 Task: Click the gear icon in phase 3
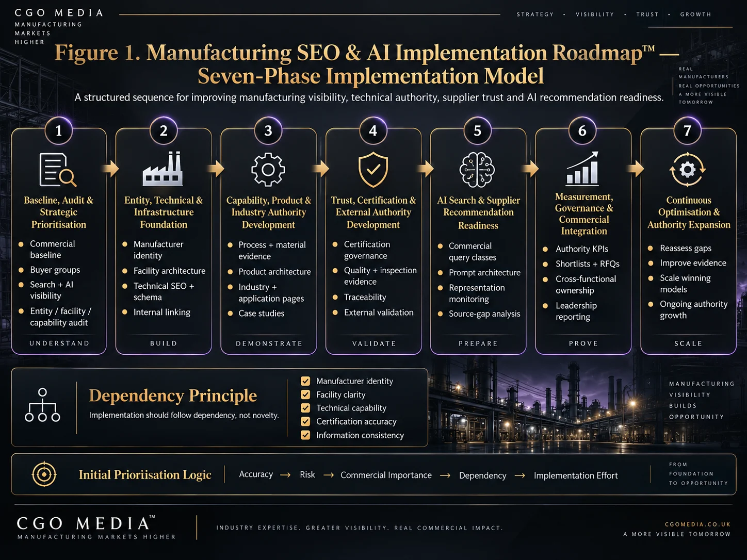[268, 170]
